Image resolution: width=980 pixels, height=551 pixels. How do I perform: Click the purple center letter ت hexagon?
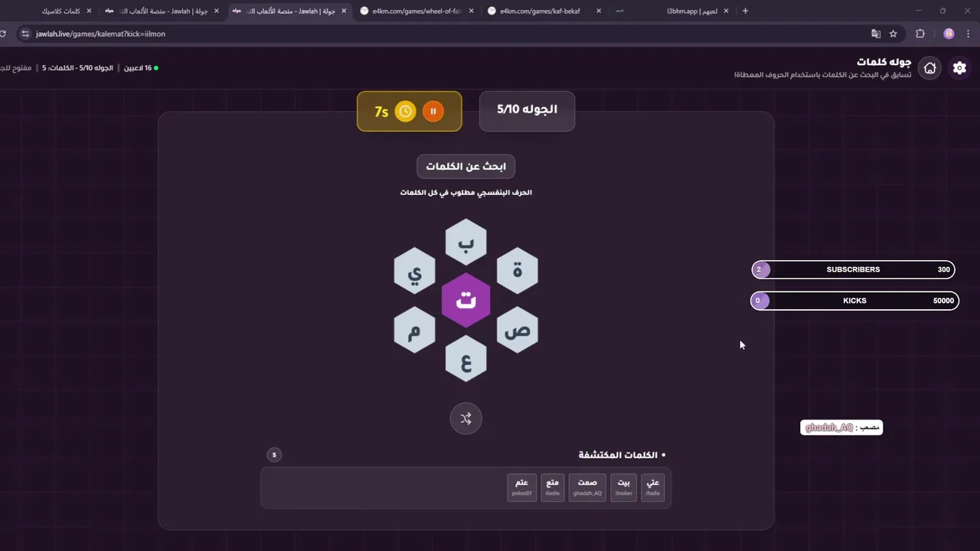[x=465, y=300]
